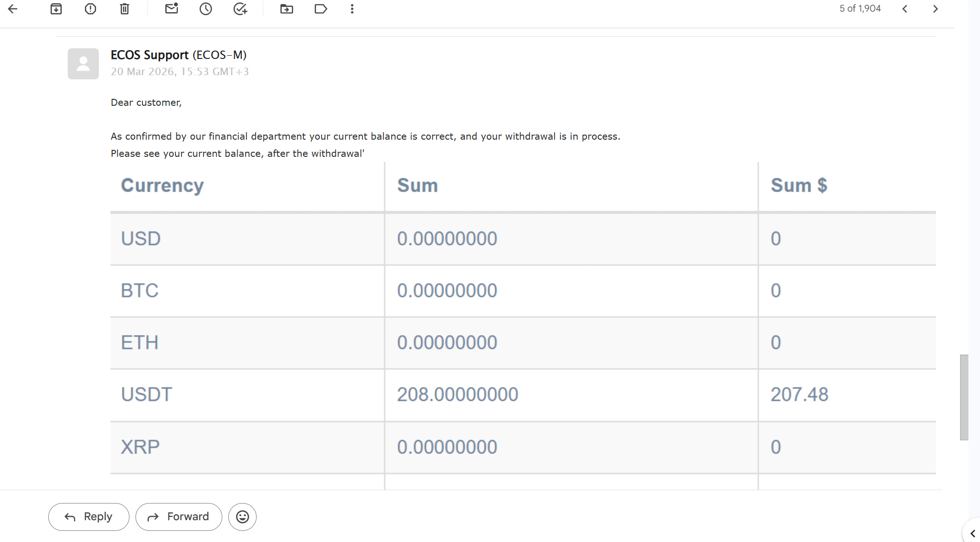This screenshot has height=542, width=980.
Task: Click the Reply button
Action: tap(89, 516)
